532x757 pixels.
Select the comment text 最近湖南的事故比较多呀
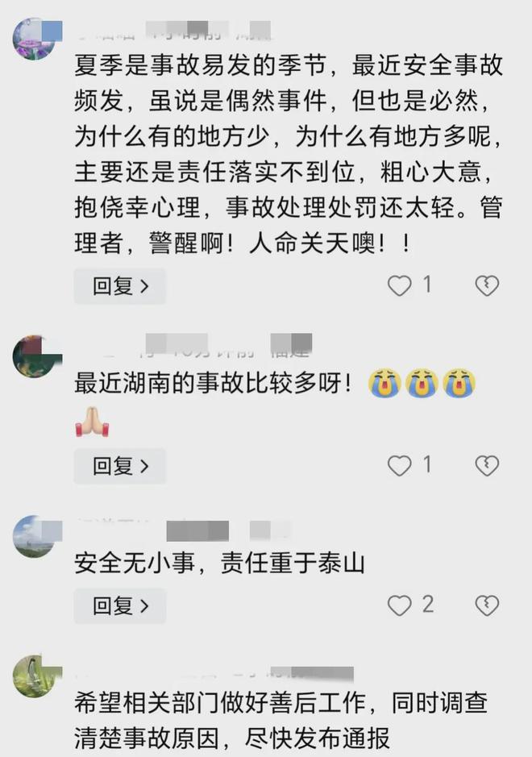coord(213,384)
